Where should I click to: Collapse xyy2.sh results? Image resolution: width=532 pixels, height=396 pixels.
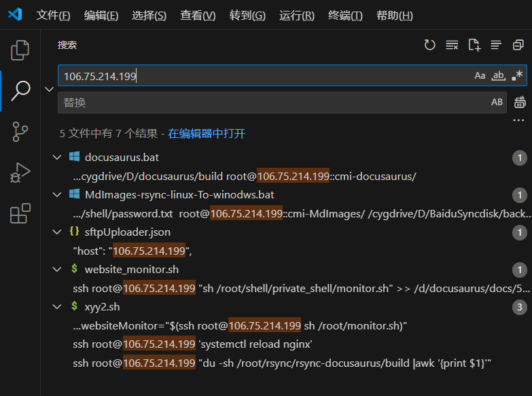click(x=57, y=306)
